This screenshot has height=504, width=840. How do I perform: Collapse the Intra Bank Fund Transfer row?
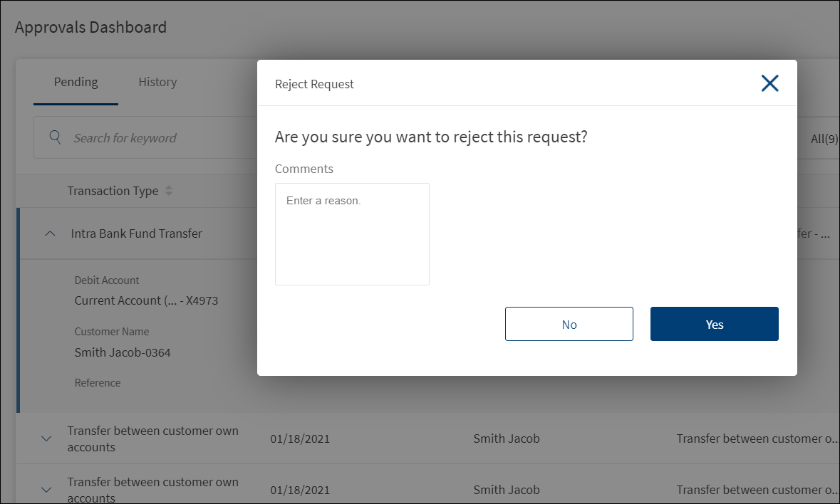(x=50, y=233)
